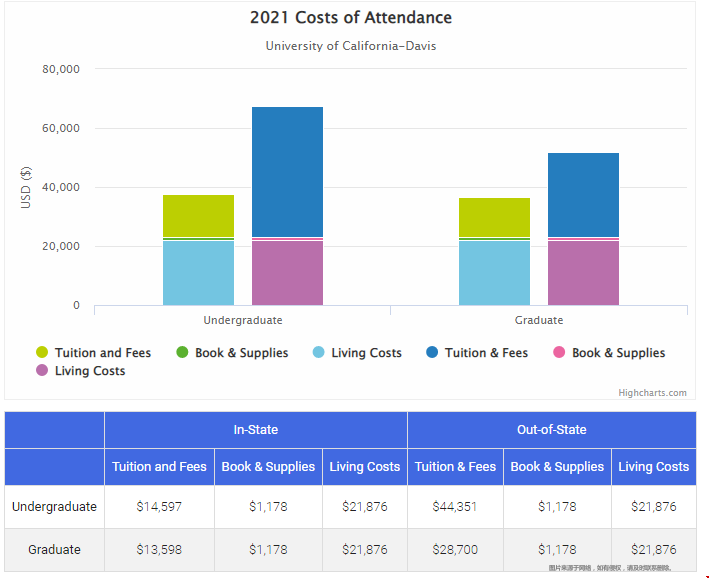Toggle the purple Living Costs legend item
709x578 pixels.
click(80, 371)
